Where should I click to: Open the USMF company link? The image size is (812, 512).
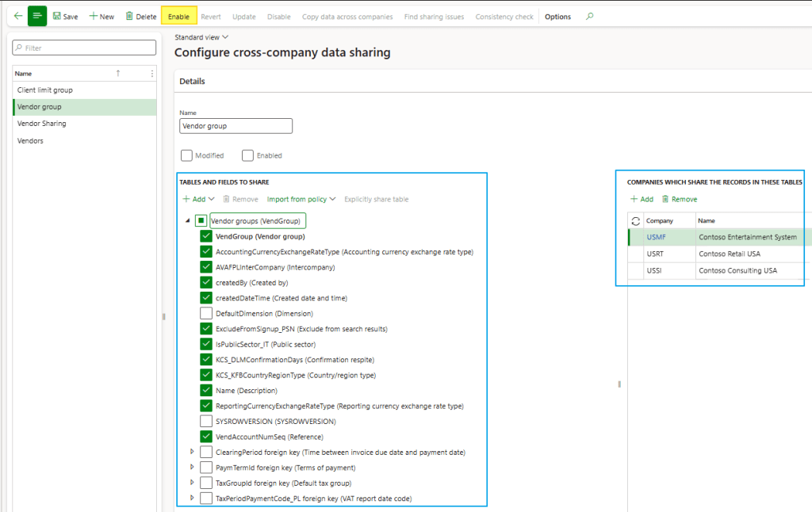coord(656,237)
